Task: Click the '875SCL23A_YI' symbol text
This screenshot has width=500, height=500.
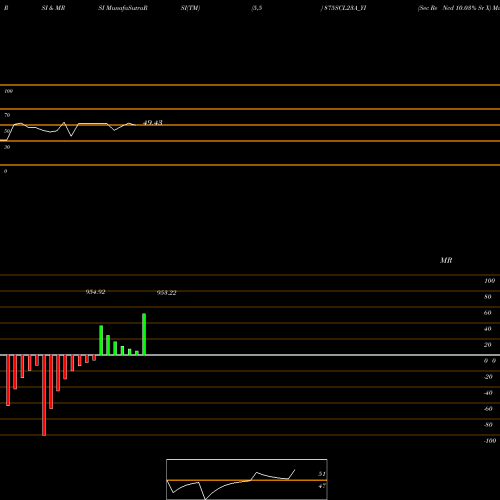Action: coord(345,8)
